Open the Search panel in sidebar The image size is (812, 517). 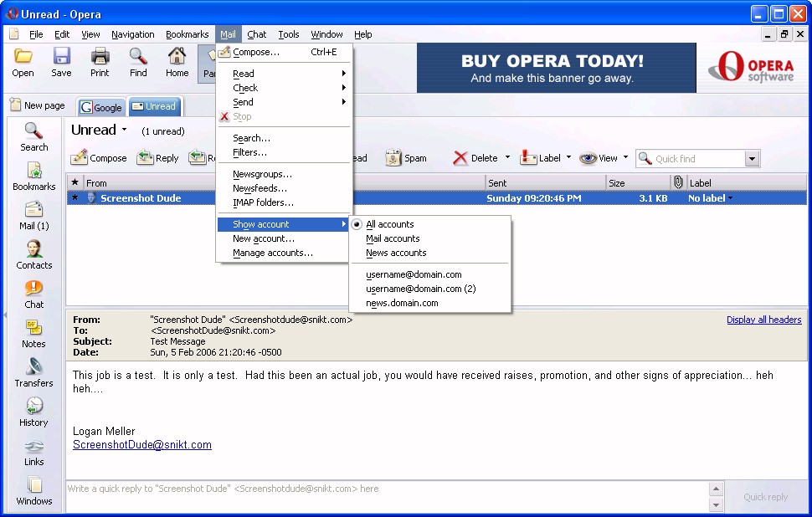[34, 136]
